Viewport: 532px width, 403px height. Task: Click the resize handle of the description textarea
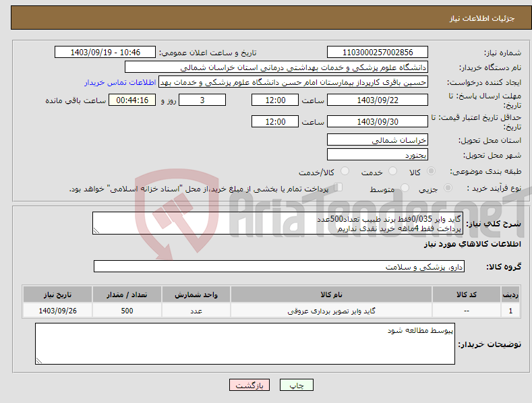point(96,230)
